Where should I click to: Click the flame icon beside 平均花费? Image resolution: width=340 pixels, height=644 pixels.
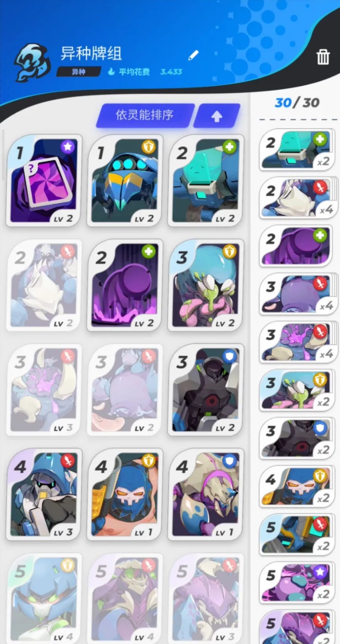click(111, 71)
